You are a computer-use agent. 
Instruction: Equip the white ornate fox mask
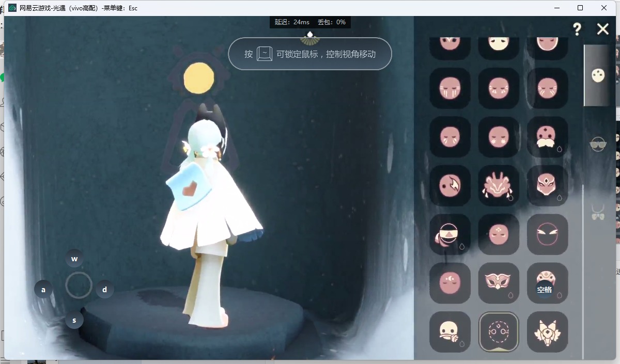pyautogui.click(x=547, y=331)
